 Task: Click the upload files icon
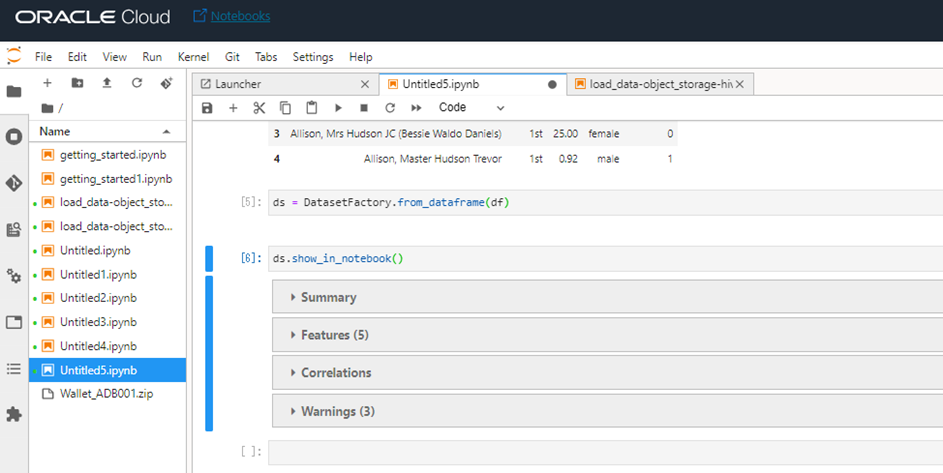107,83
